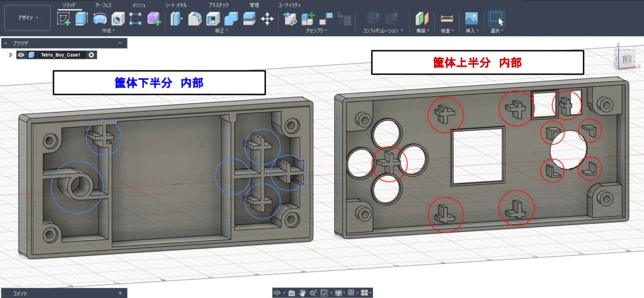
Task: Click the ViewCube 前 face
Action: pyautogui.click(x=627, y=59)
